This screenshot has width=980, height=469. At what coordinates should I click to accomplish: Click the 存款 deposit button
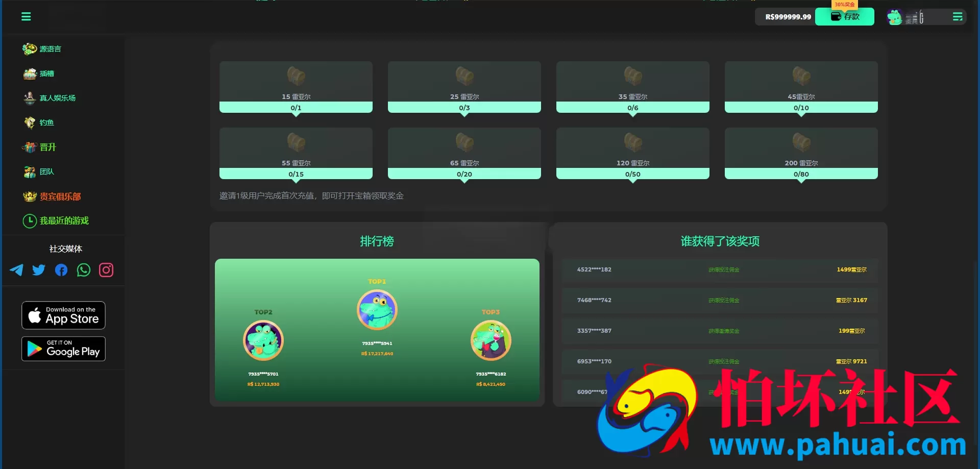click(845, 17)
